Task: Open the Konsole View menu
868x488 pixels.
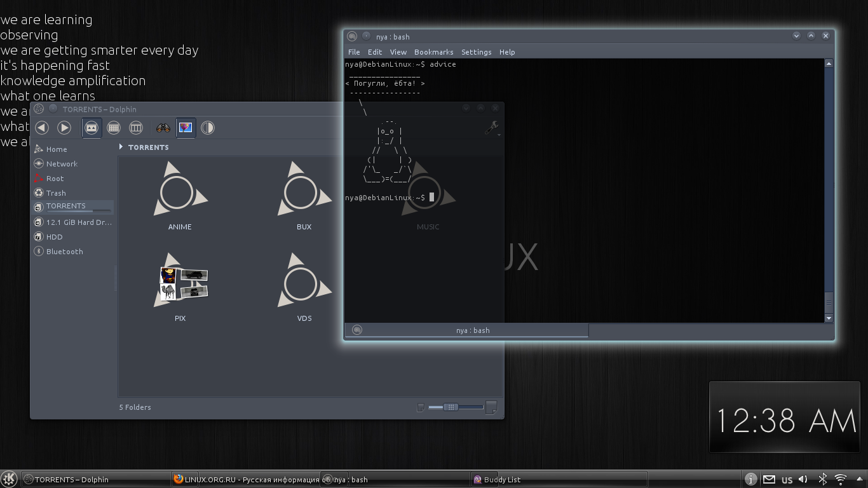Action: point(398,52)
